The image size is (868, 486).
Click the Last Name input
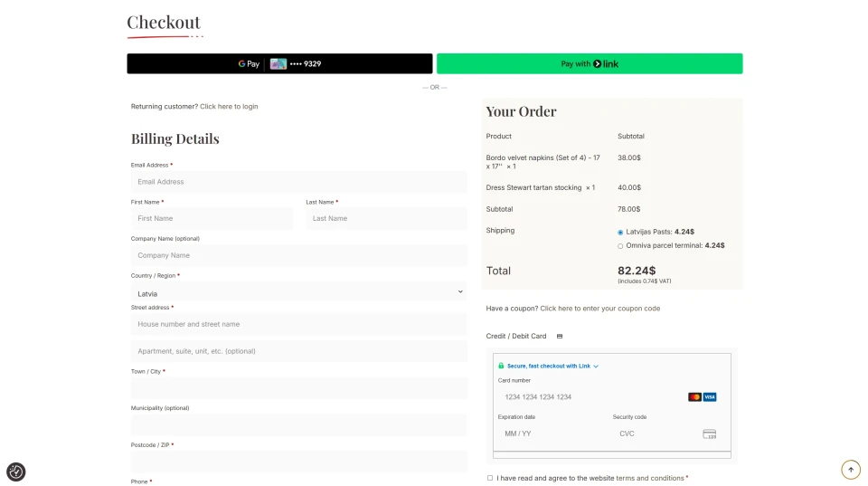(386, 218)
